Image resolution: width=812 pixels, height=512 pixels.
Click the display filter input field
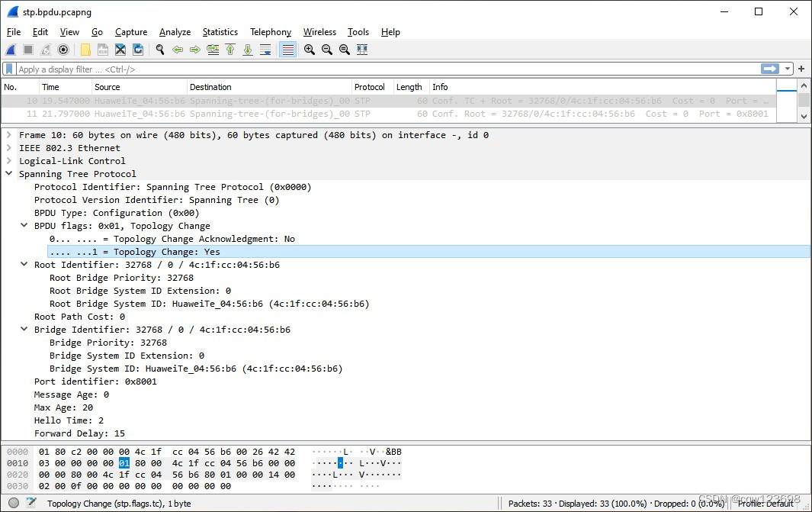388,69
